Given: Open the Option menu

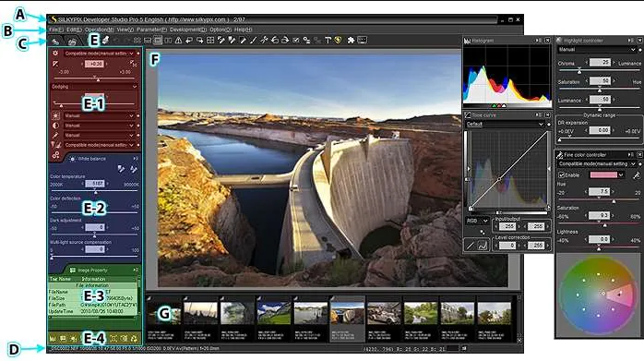Looking at the screenshot, I should (x=221, y=30).
